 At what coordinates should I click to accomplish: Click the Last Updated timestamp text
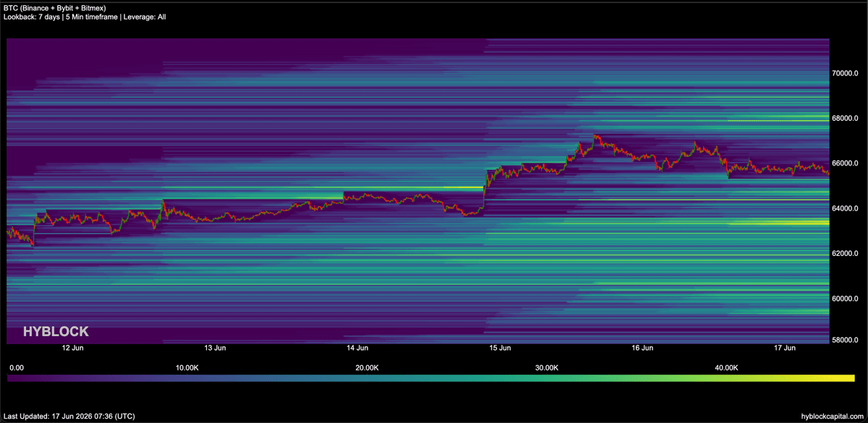69,416
